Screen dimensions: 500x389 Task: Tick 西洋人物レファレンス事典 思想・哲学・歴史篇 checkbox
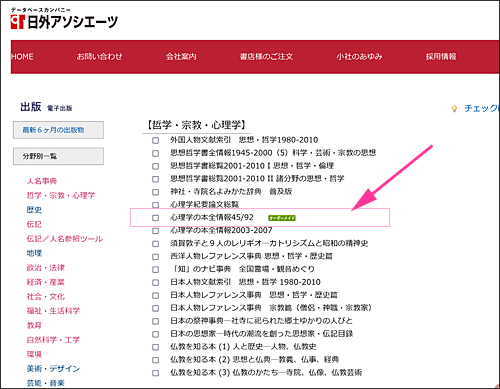(155, 257)
